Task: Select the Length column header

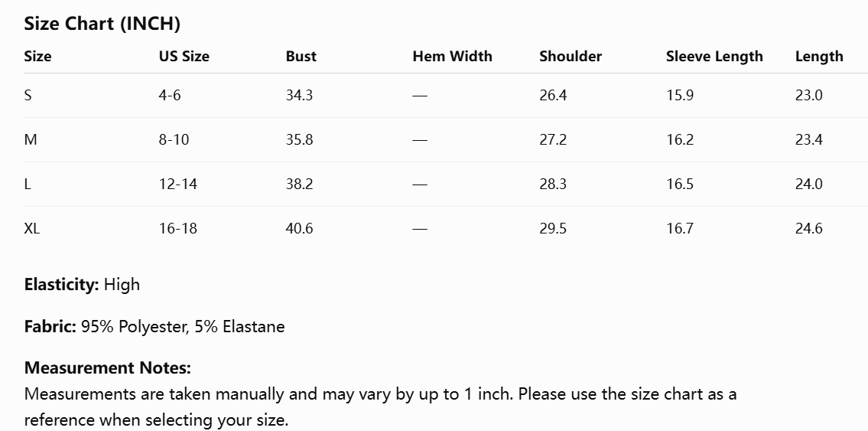Action: tap(819, 57)
